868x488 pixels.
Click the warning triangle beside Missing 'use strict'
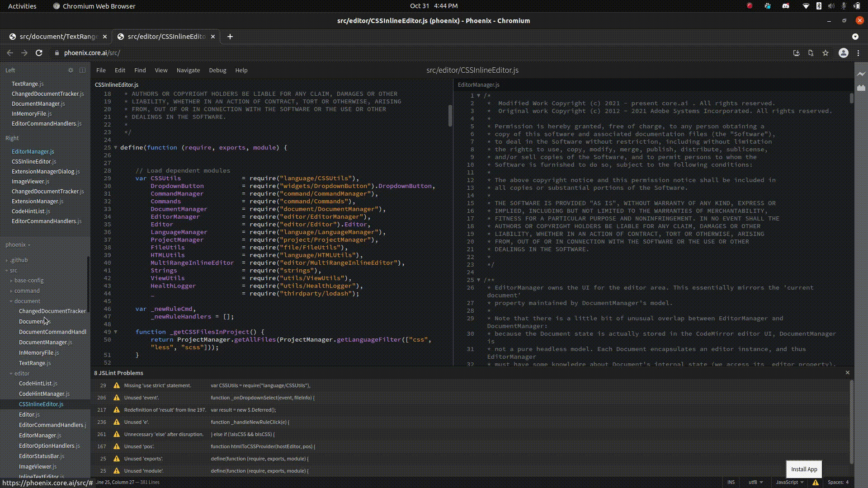116,385
